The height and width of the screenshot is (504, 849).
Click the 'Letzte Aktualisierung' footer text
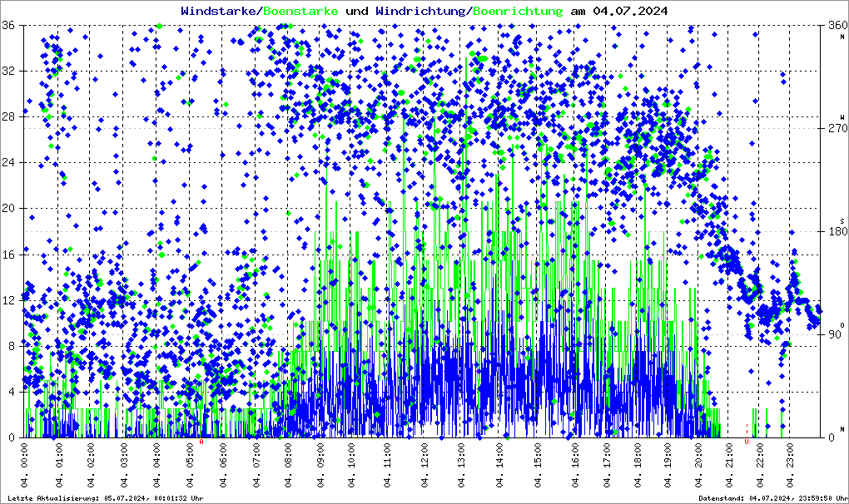pyautogui.click(x=53, y=498)
